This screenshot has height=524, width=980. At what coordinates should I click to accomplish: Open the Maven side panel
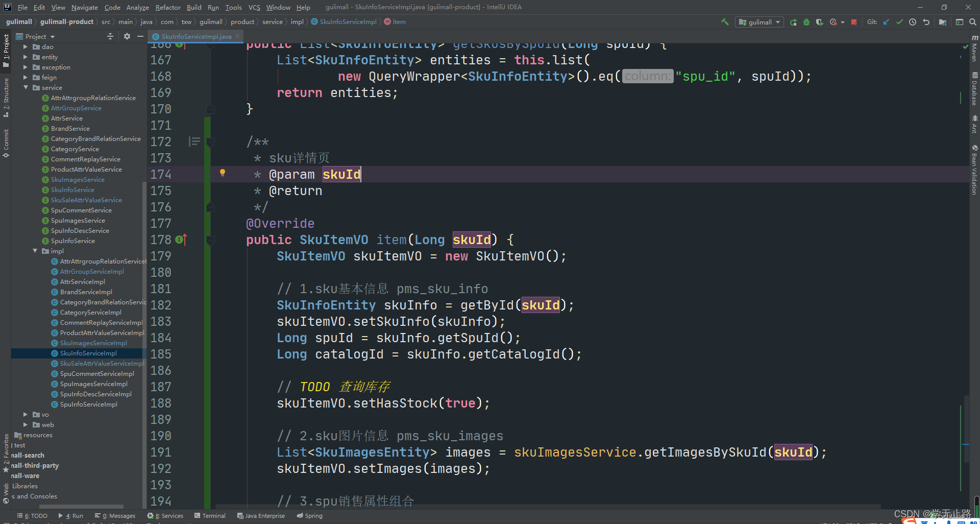click(974, 48)
